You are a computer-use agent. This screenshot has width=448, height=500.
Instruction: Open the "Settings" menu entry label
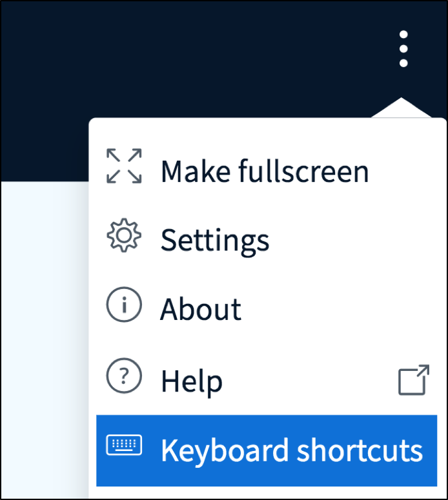(x=215, y=241)
